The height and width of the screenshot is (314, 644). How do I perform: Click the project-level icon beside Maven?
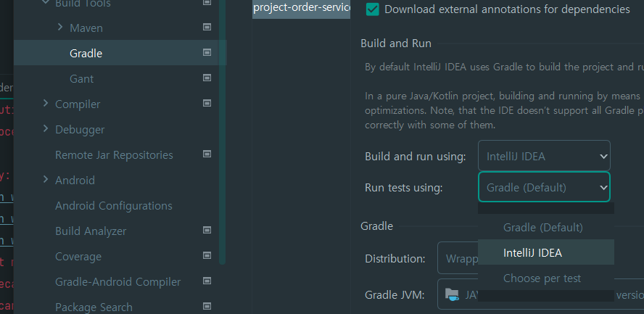(x=207, y=27)
